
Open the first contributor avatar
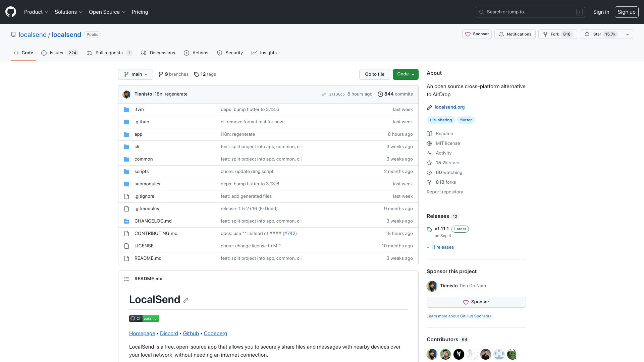tap(432, 354)
